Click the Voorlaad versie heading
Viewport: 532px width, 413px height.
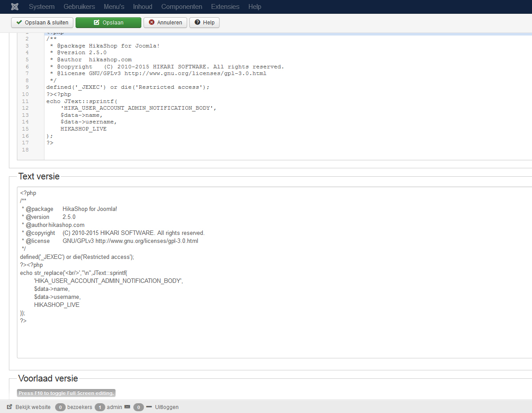pyautogui.click(x=48, y=378)
